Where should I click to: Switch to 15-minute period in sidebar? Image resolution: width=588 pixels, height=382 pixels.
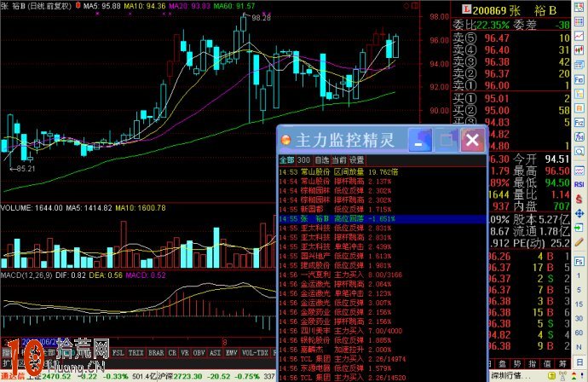coord(579,304)
